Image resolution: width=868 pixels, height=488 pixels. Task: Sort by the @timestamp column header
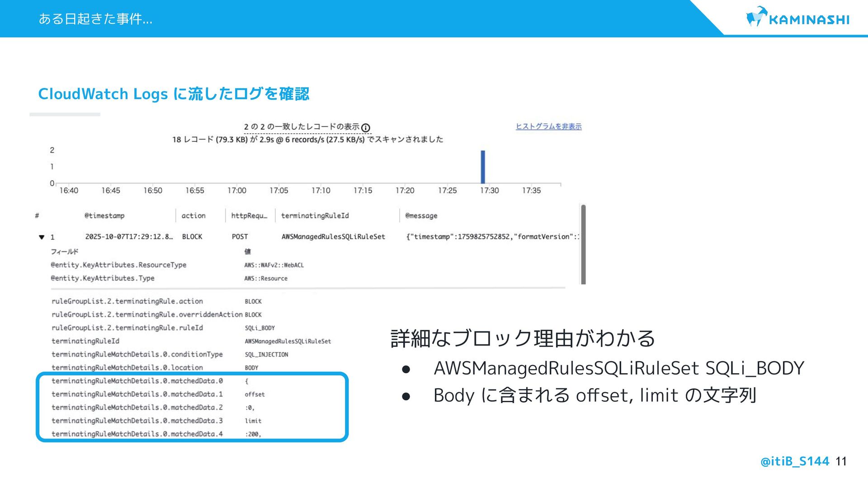pos(104,216)
